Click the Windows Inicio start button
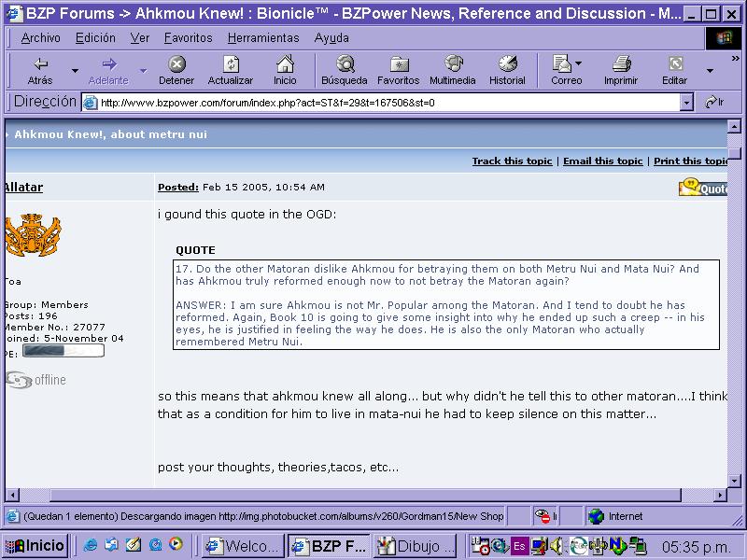Viewport: 747px width, 560px height. click(x=35, y=545)
